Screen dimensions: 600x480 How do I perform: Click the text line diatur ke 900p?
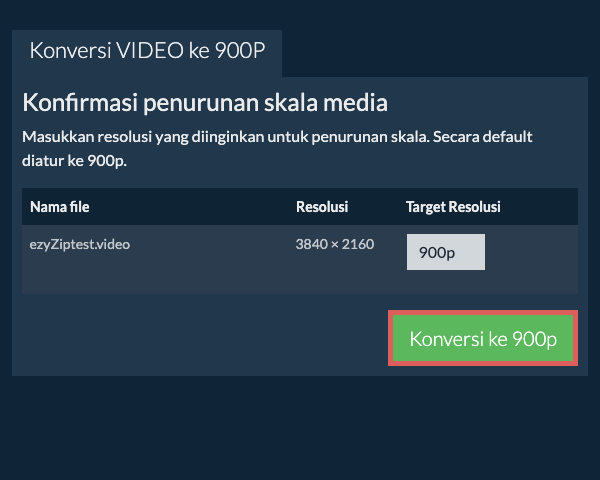coord(75,159)
